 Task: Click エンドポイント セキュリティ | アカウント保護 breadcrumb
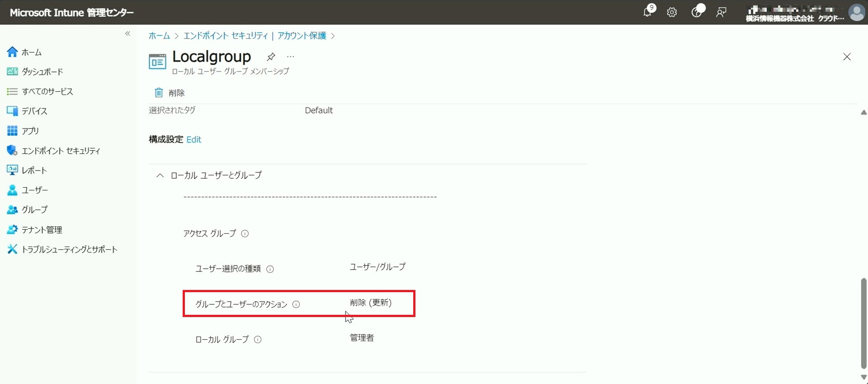[255, 36]
